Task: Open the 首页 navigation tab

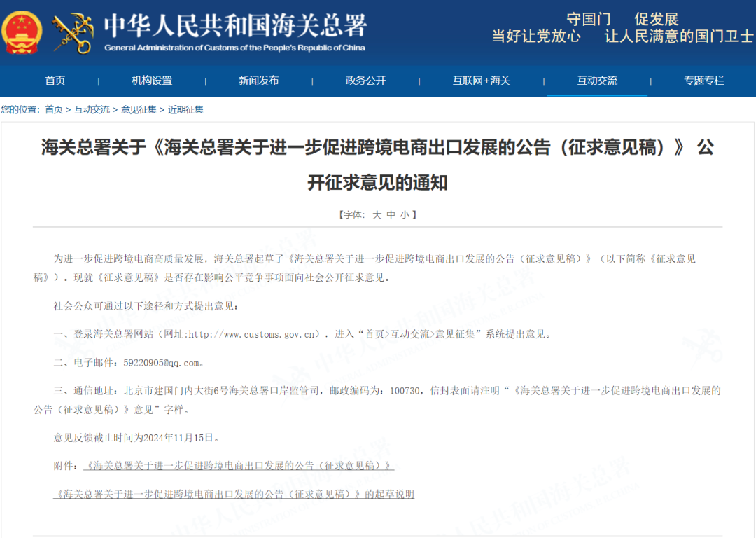Action: 55,80
